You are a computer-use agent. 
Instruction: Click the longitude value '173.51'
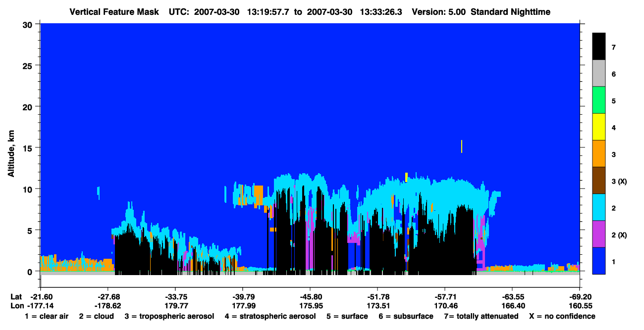tap(377, 306)
